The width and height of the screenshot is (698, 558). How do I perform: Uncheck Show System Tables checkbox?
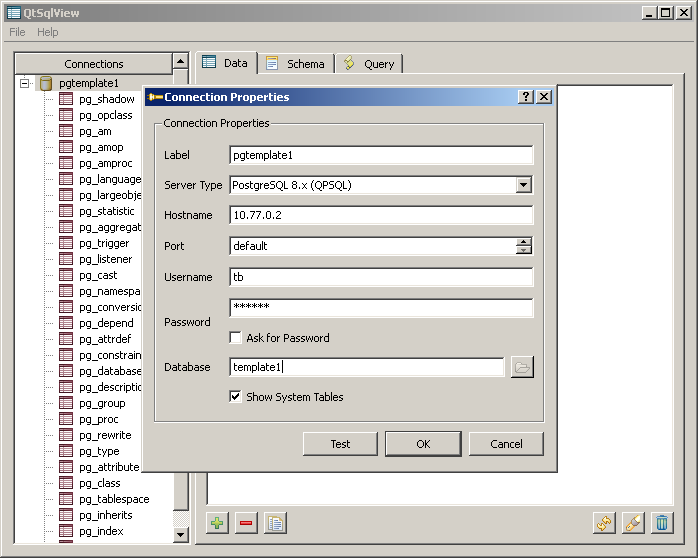click(236, 397)
